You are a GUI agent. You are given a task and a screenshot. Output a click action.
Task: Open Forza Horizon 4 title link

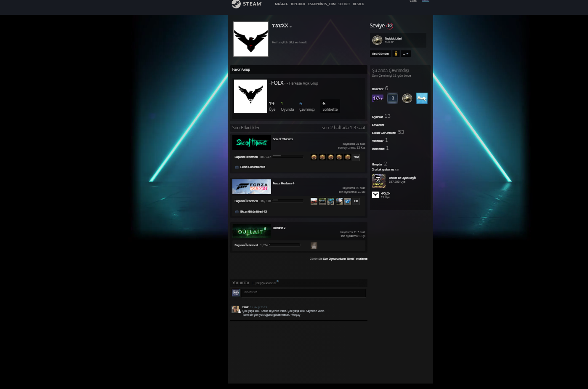click(283, 183)
